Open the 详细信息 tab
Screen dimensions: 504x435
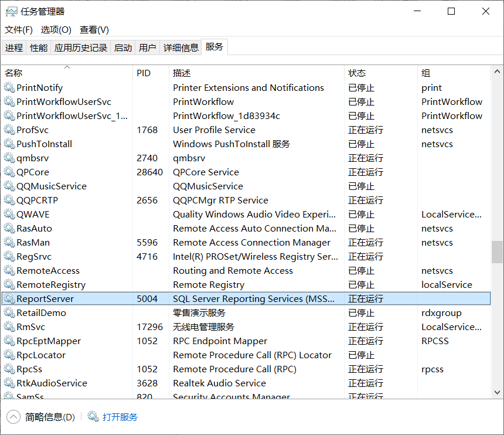point(181,48)
